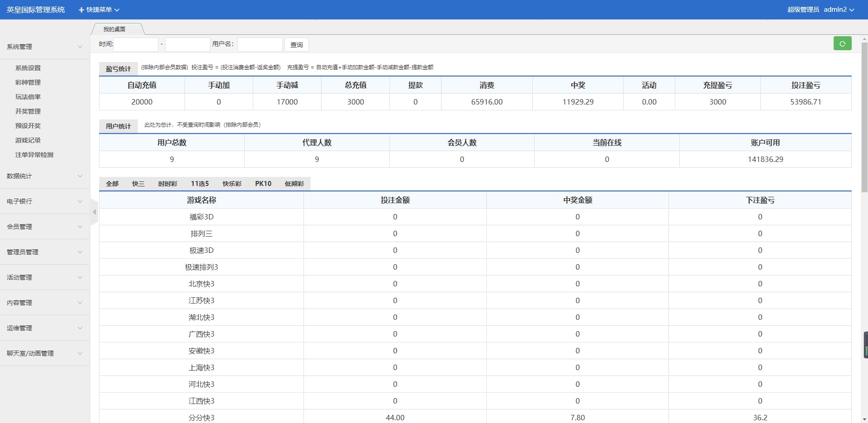
Task: Select the 时时彩 game tab
Action: [x=167, y=184]
